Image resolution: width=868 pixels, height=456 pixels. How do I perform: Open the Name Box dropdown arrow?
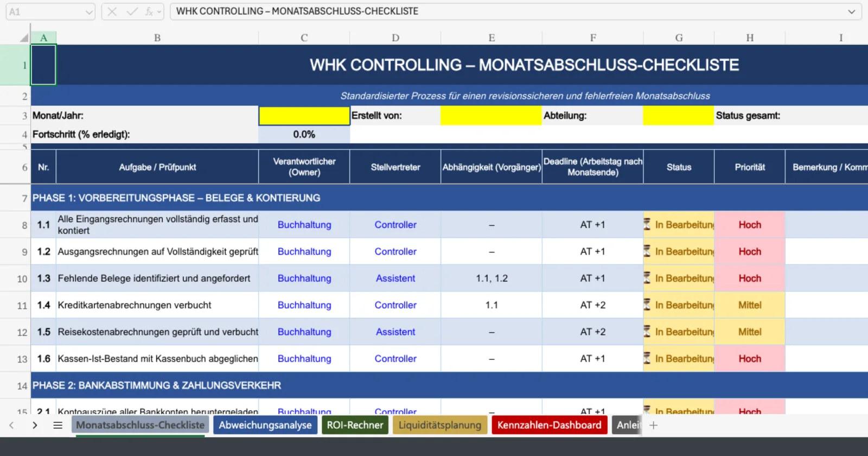click(89, 12)
